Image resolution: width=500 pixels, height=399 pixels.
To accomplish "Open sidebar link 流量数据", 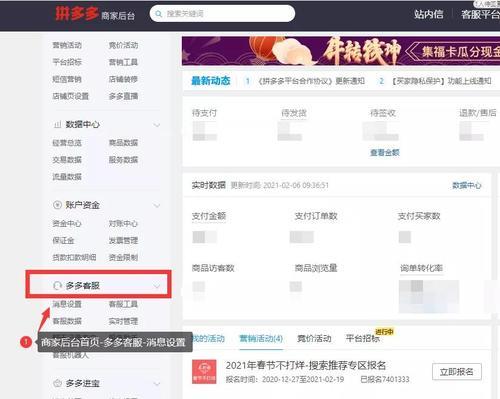I will tap(67, 177).
